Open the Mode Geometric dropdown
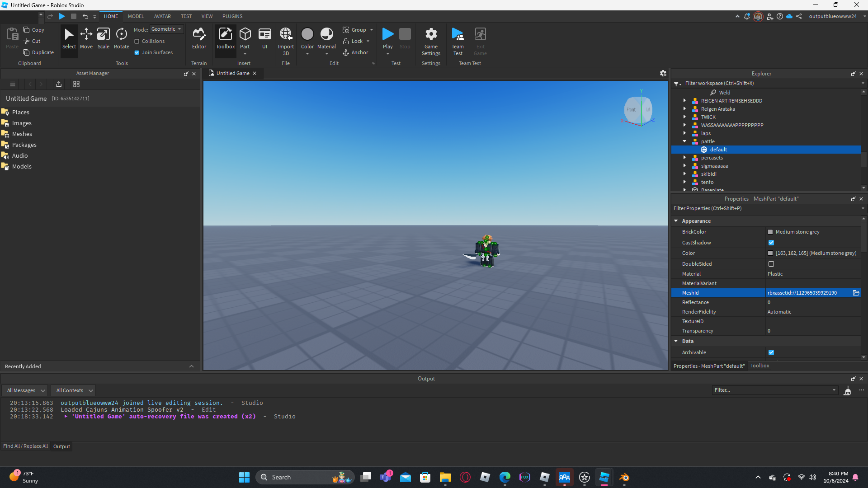The height and width of the screenshot is (488, 868). pos(166,29)
